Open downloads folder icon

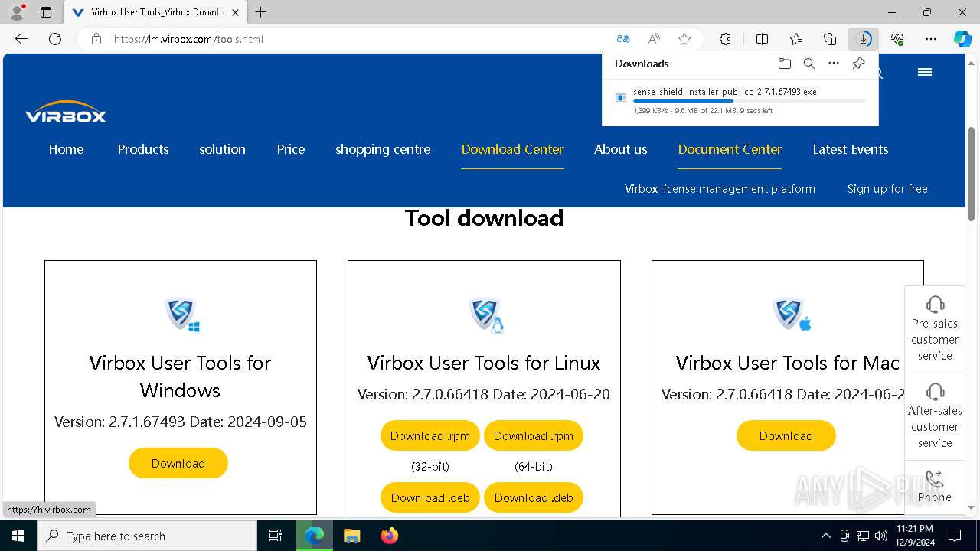[784, 64]
